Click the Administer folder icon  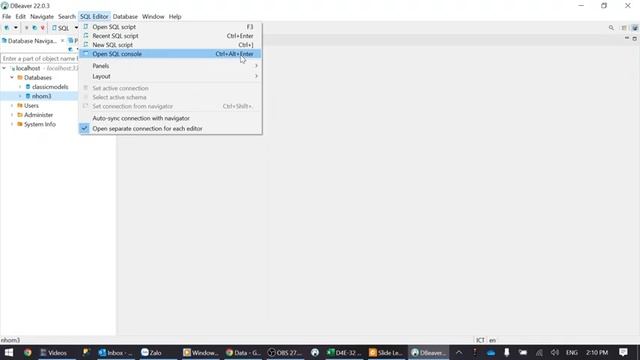click(20, 115)
